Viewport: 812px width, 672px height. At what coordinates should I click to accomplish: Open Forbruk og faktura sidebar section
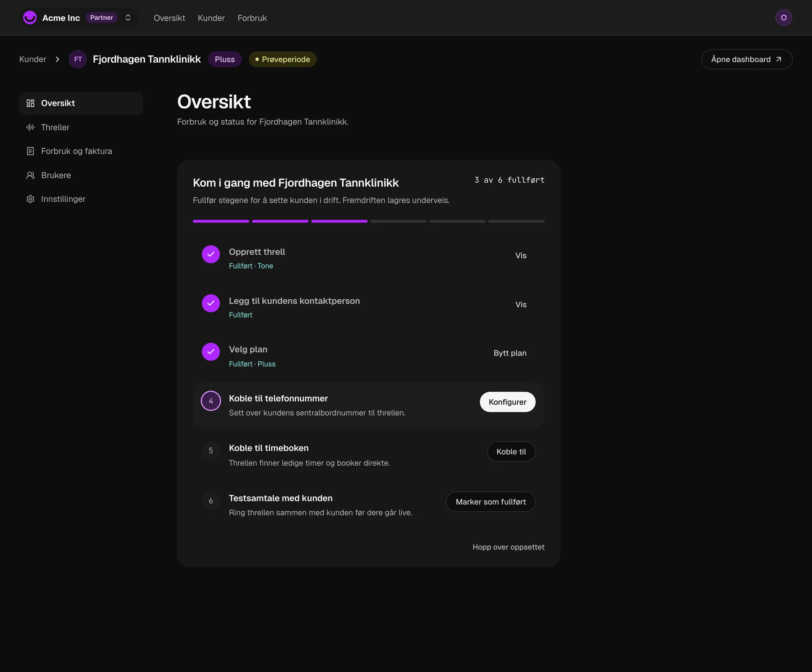tap(81, 151)
